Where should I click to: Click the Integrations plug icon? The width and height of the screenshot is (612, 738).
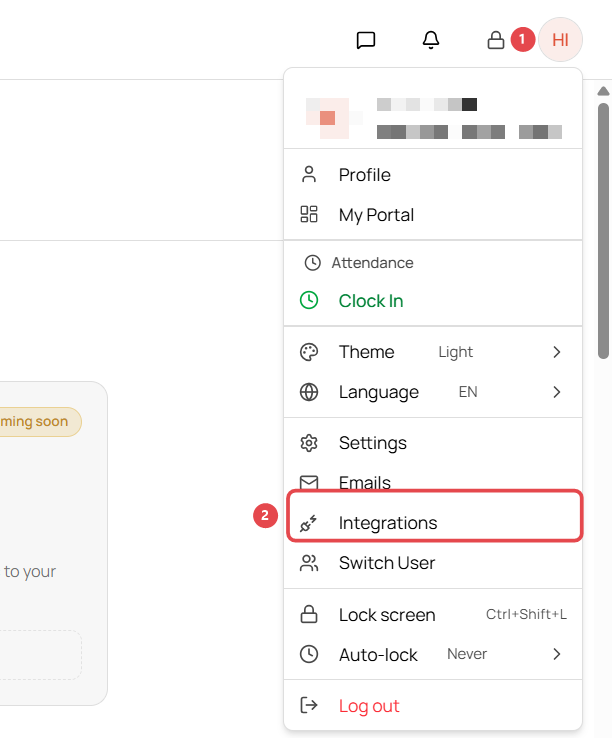[x=309, y=523]
